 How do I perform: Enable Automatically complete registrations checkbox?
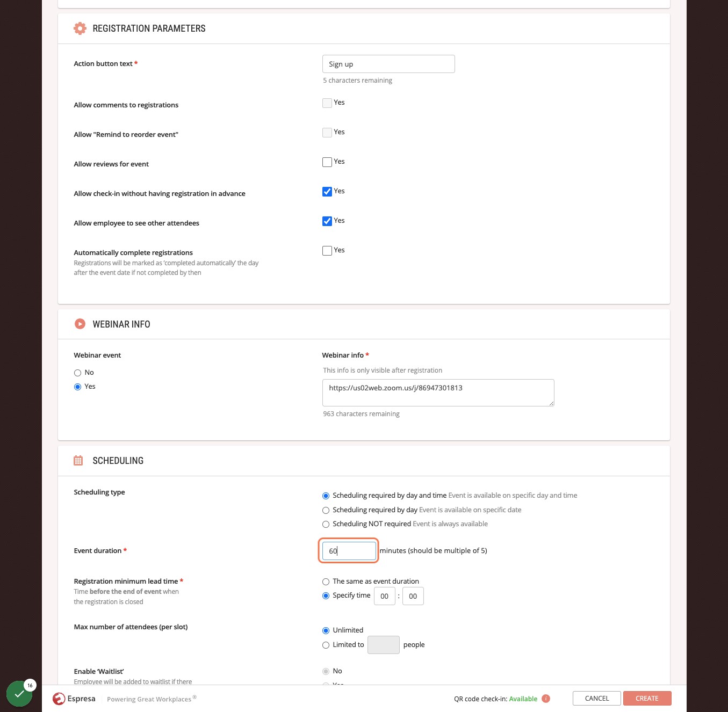coord(327,251)
